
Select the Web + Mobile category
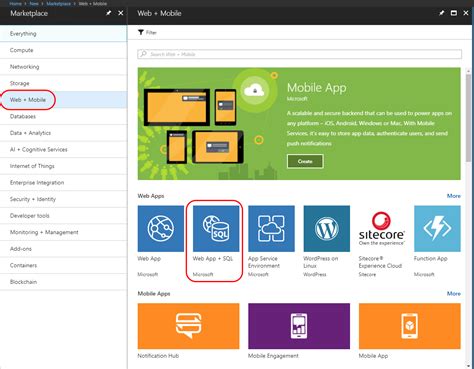tap(64, 100)
